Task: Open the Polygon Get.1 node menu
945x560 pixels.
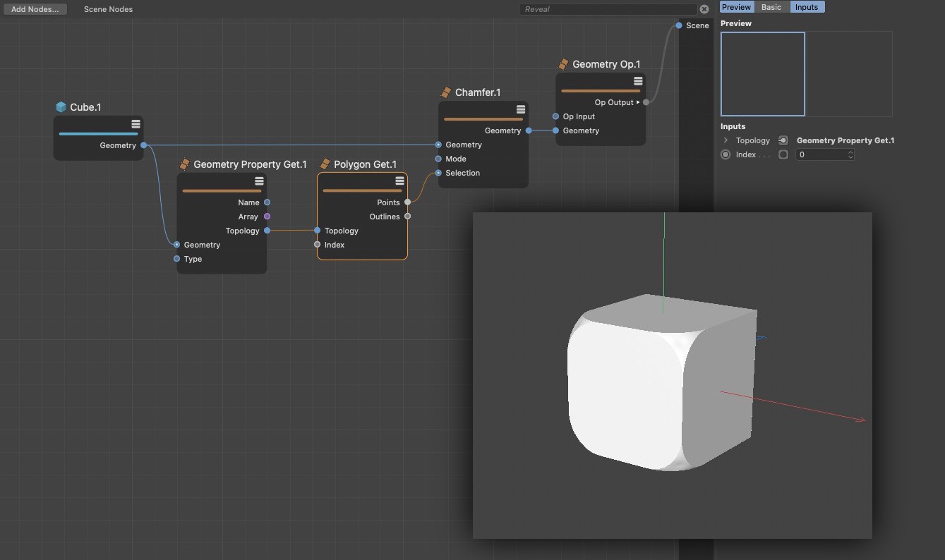Action: [x=399, y=181]
